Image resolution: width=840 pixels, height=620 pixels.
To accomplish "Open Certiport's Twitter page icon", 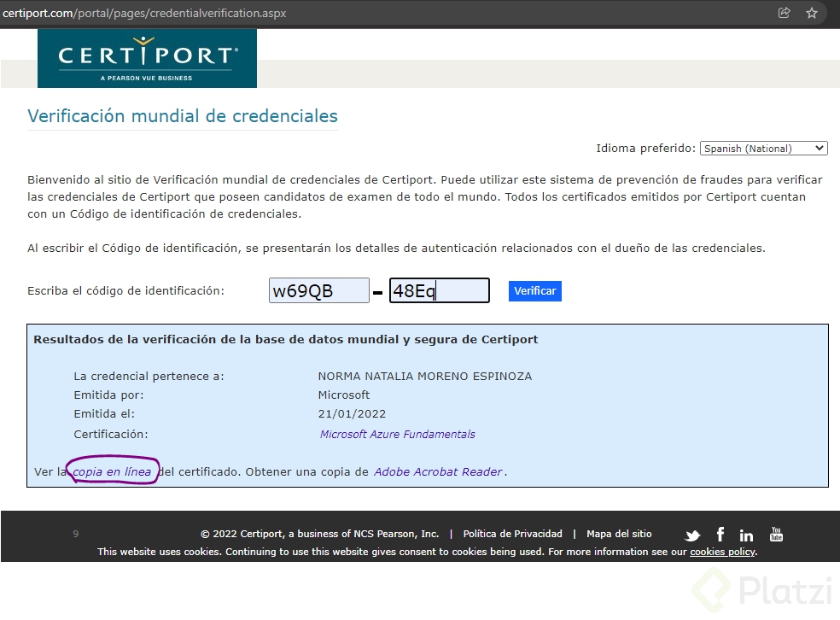I will 692,535.
